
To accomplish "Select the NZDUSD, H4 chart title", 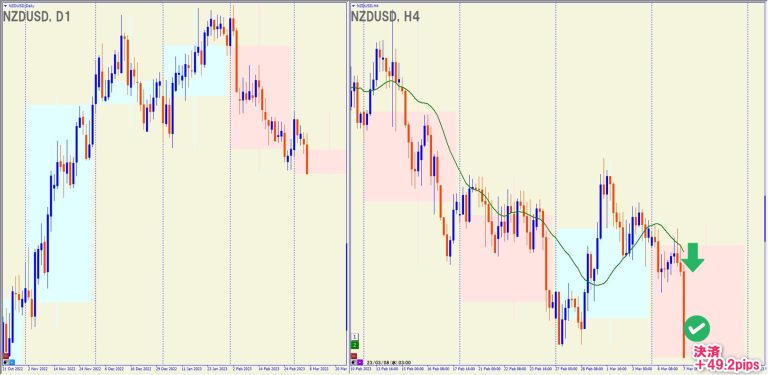I will click(385, 17).
